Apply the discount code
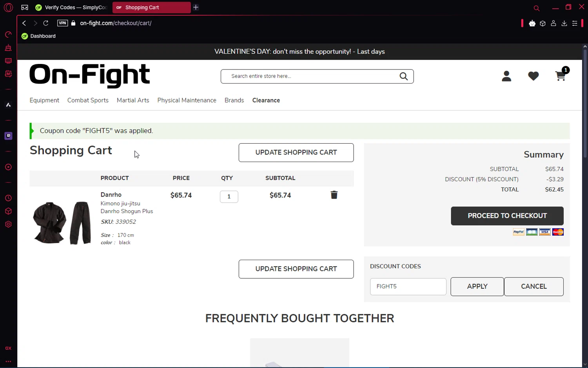The width and height of the screenshot is (588, 368). coord(477,287)
